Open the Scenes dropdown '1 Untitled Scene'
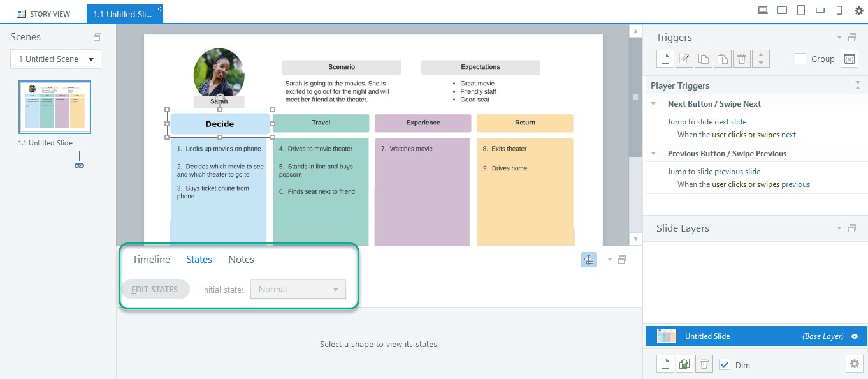 tap(55, 59)
